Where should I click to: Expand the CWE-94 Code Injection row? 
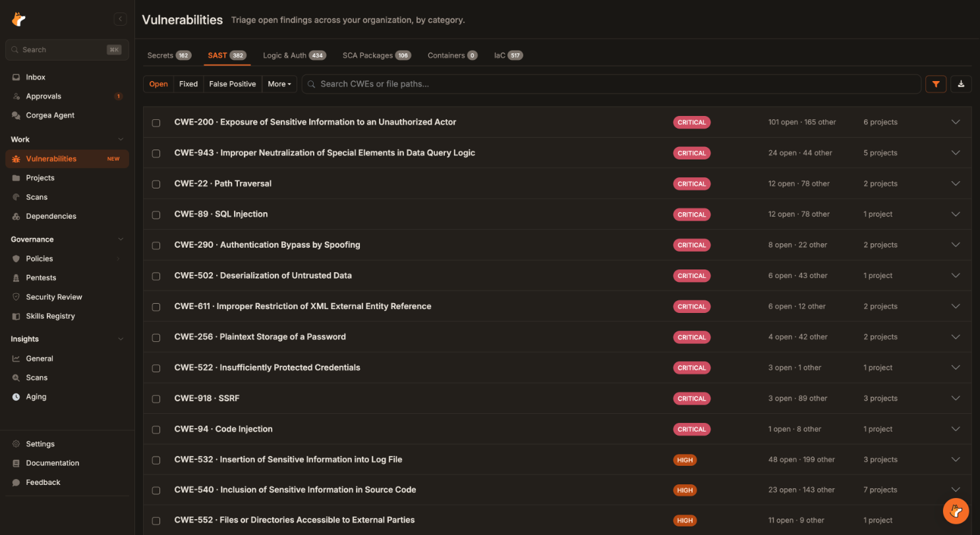[x=956, y=429]
